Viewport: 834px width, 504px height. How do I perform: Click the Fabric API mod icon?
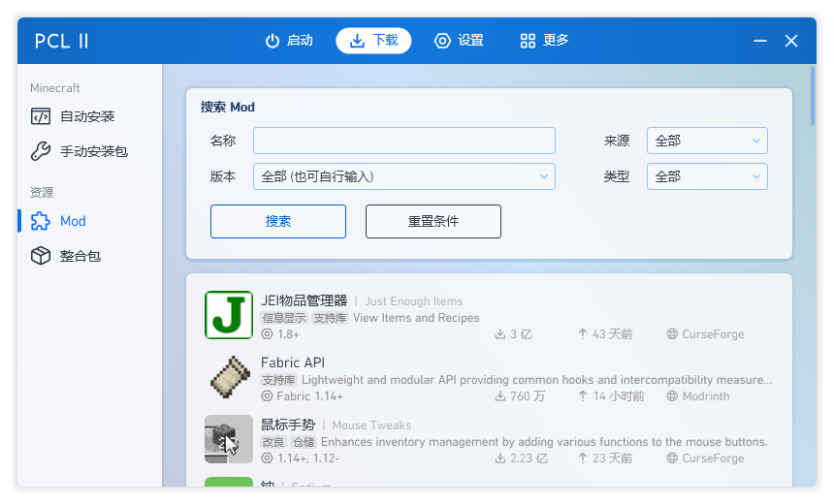[229, 377]
